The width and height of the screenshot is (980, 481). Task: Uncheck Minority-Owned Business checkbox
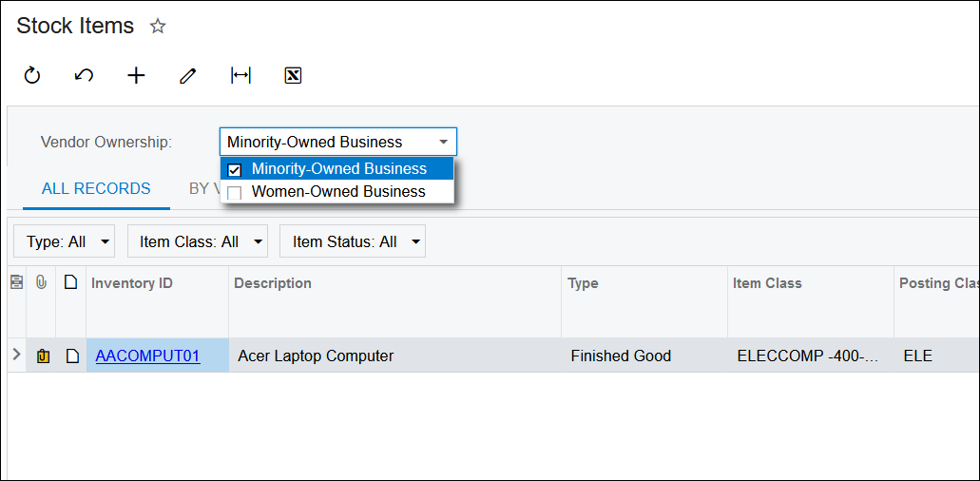(x=235, y=169)
